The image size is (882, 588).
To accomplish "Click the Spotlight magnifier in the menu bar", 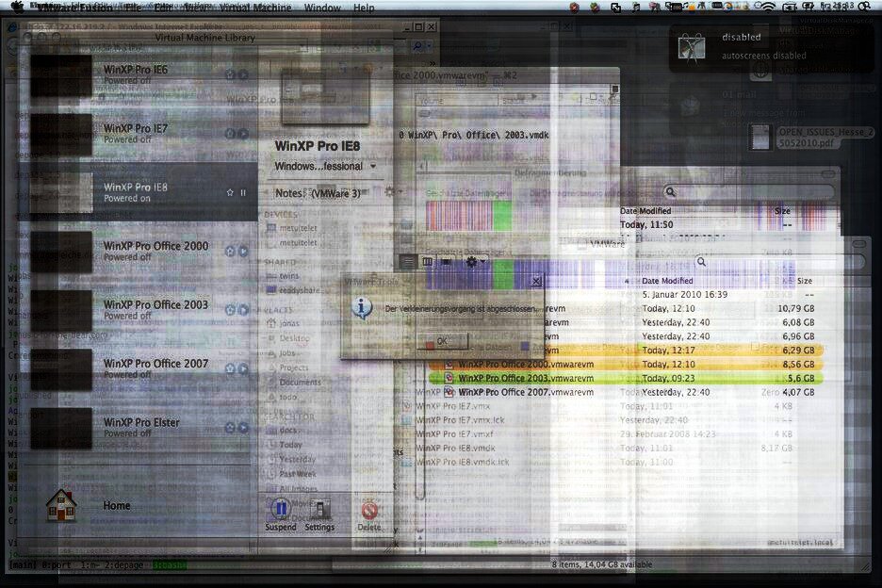I will point(864,7).
